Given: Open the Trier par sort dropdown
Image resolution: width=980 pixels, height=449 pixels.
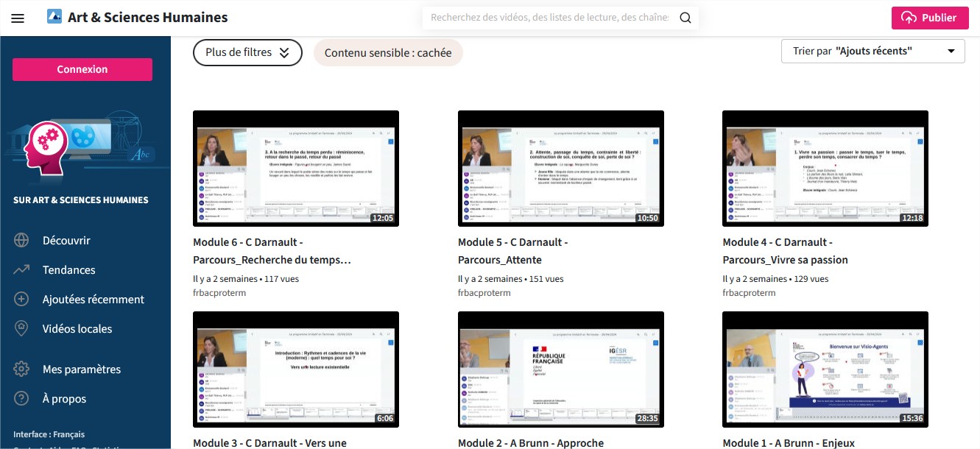Looking at the screenshot, I should point(873,51).
